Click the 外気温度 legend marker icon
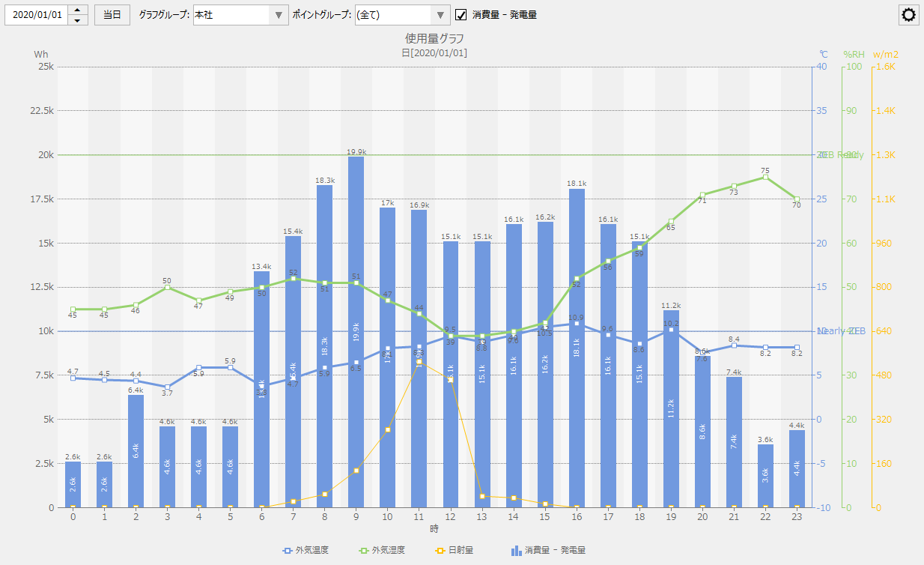Viewport: 924px width, 565px height. pos(288,551)
